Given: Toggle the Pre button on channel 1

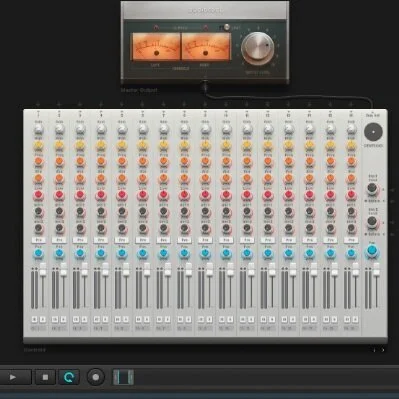Looking at the screenshot, I should pos(38,240).
